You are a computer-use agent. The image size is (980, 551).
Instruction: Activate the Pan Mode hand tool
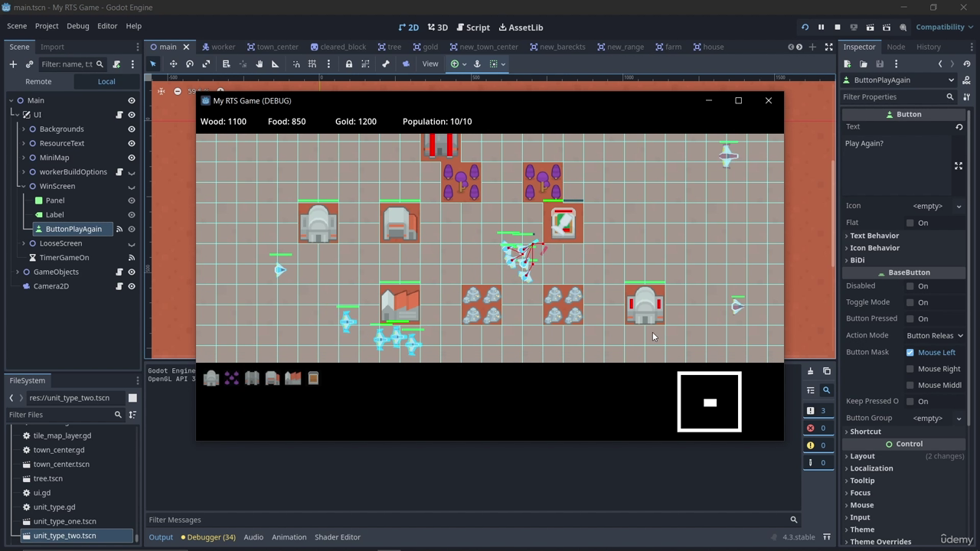[259, 64]
